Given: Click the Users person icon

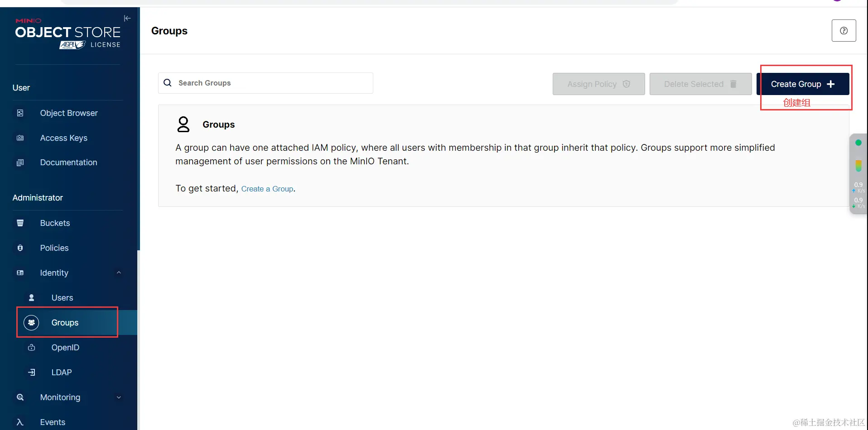Looking at the screenshot, I should [x=31, y=298].
